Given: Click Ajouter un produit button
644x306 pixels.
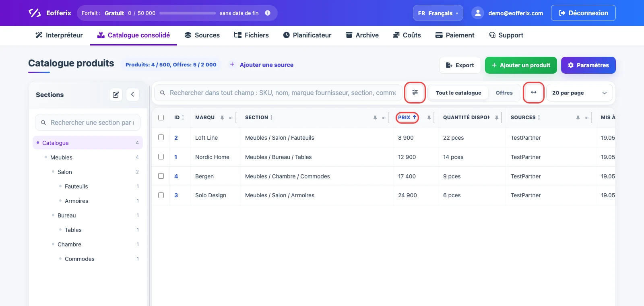Looking at the screenshot, I should [x=521, y=65].
